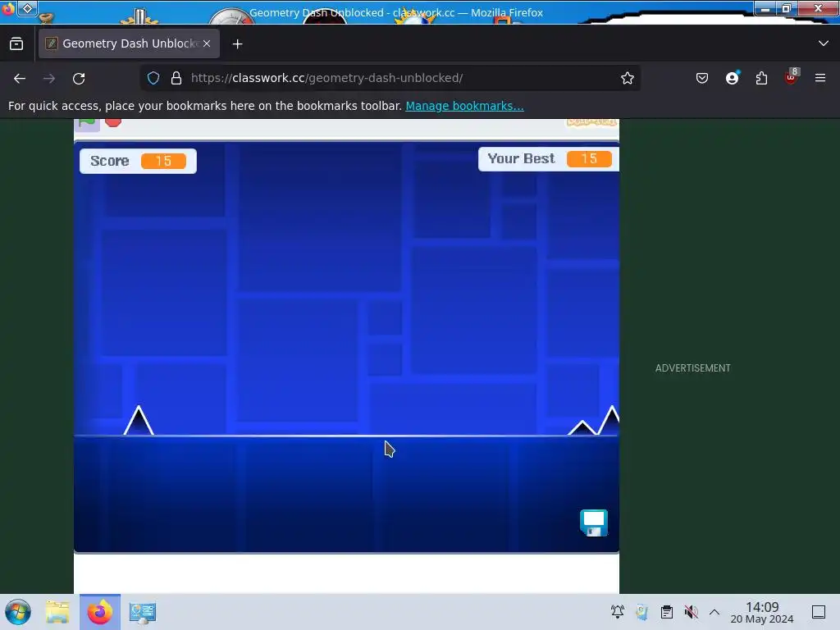840x630 pixels.
Task: Open a new tab with plus button
Action: pyautogui.click(x=237, y=44)
